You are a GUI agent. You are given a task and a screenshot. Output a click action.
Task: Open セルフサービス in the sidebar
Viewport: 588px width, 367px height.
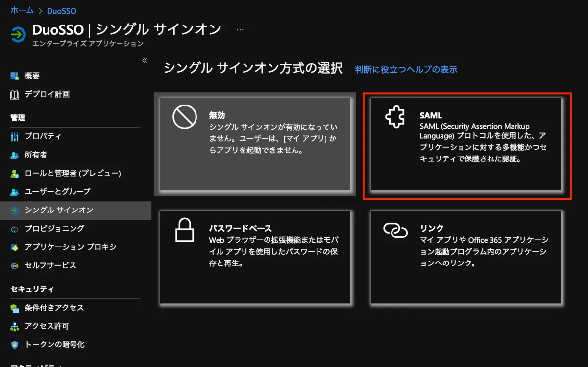pos(75,265)
